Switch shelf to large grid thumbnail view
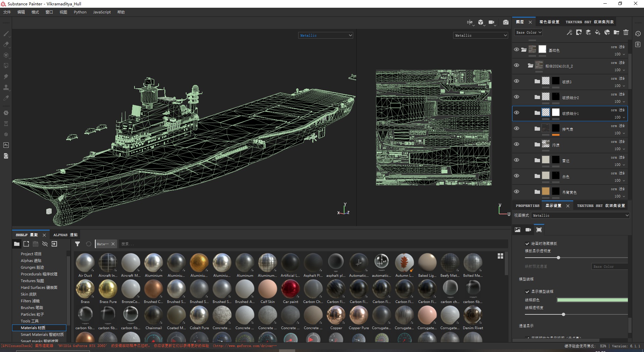 point(500,256)
